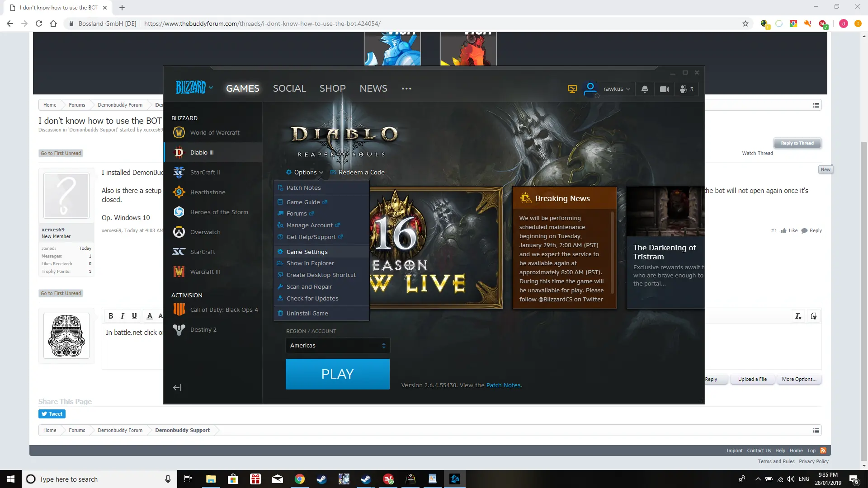868x488 pixels.
Task: Click Upload a File button
Action: click(752, 379)
